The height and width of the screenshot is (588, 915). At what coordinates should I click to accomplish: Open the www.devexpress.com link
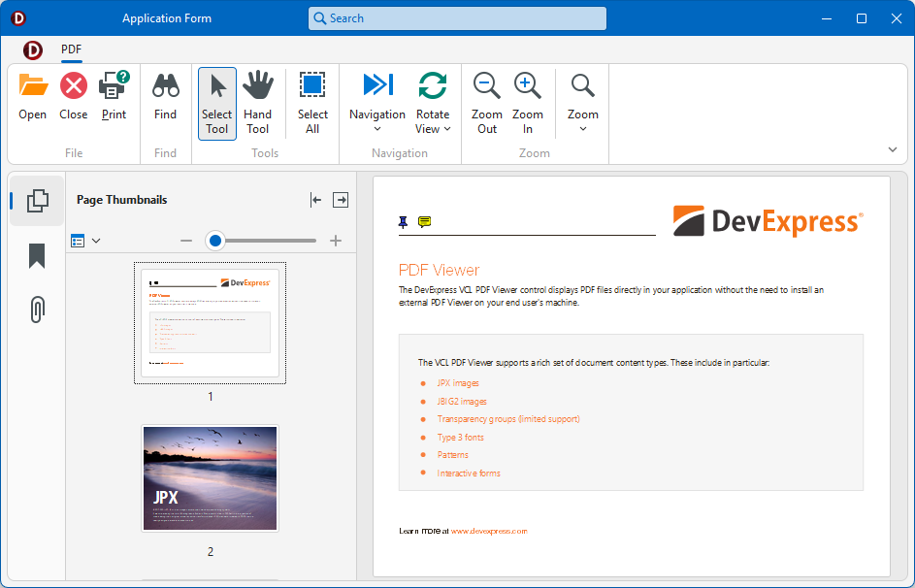click(x=489, y=531)
